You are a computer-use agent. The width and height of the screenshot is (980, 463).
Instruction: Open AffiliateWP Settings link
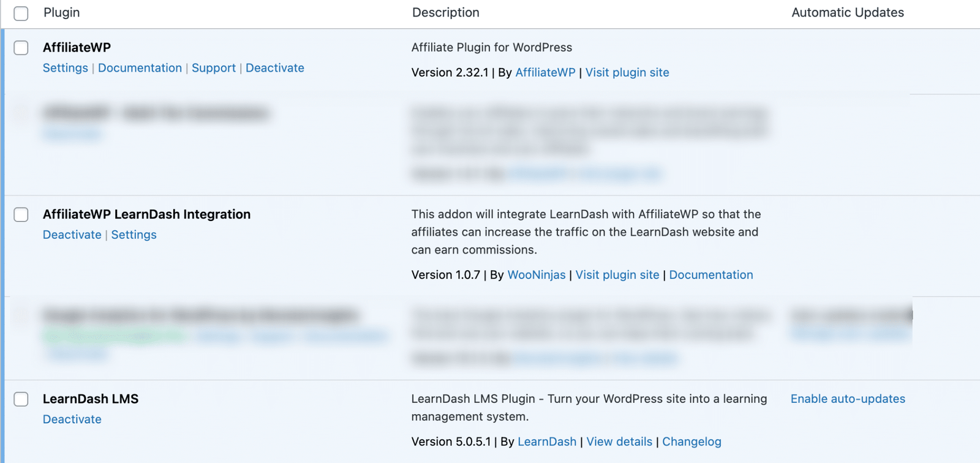pyautogui.click(x=66, y=68)
